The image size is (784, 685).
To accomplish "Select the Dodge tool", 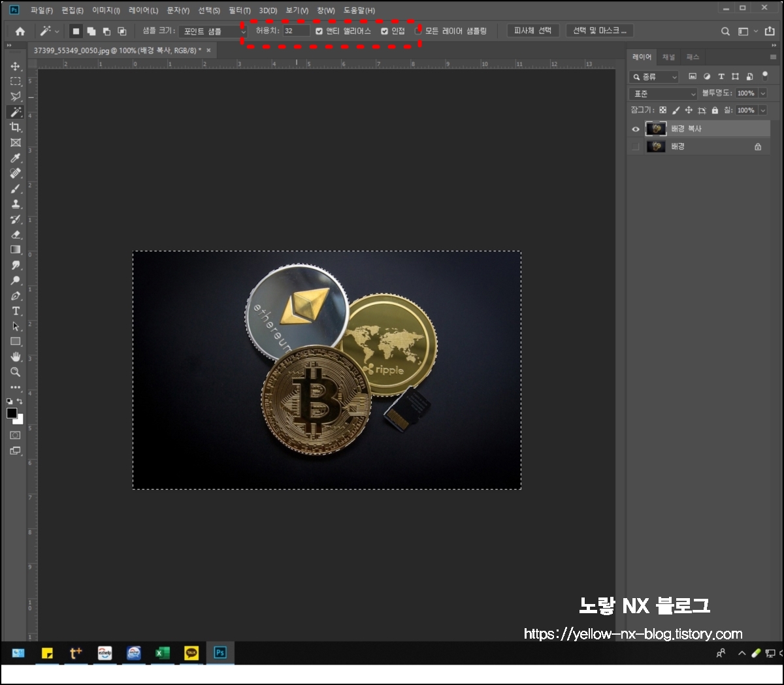I will coord(16,280).
